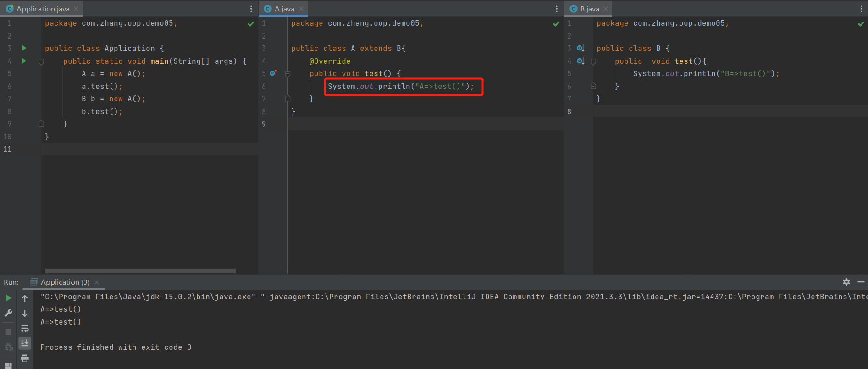Open the Run panel gear settings
The width and height of the screenshot is (868, 369).
[x=846, y=282]
